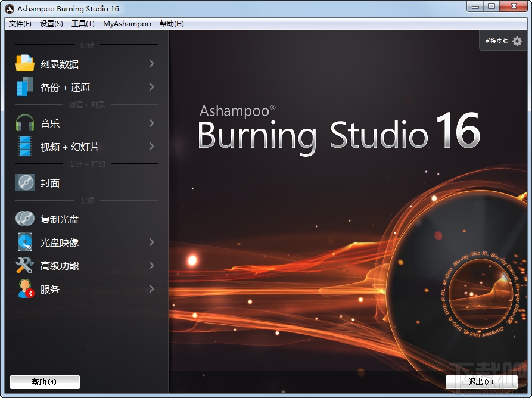Screen dimensions: 532x398
Task: Click the 服务 support person icon
Action: (26, 288)
